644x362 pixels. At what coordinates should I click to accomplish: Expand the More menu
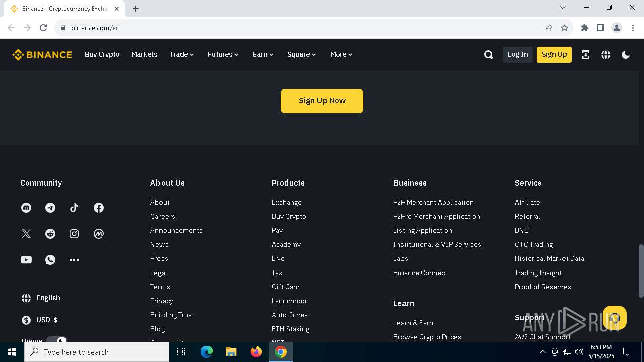click(x=341, y=54)
